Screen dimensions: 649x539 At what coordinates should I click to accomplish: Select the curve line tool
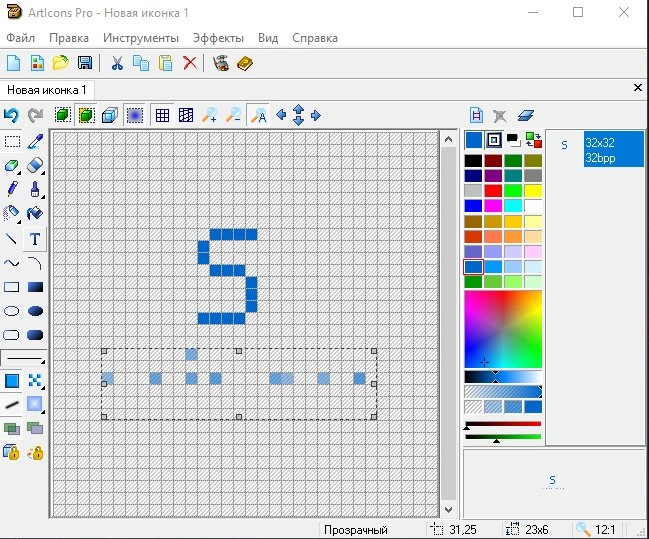click(x=12, y=263)
